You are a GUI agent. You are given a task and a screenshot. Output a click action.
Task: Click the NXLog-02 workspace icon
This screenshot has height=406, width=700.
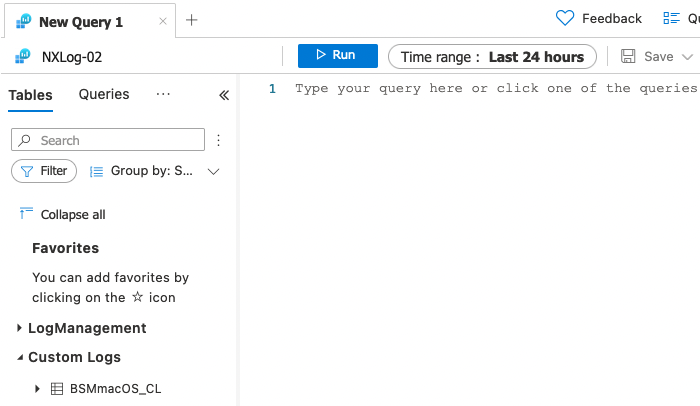pos(22,57)
